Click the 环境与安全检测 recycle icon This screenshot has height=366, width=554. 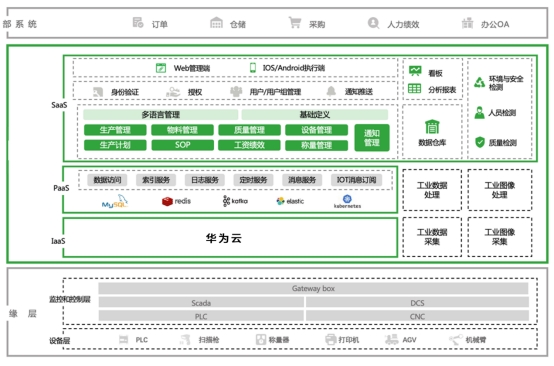(x=479, y=82)
